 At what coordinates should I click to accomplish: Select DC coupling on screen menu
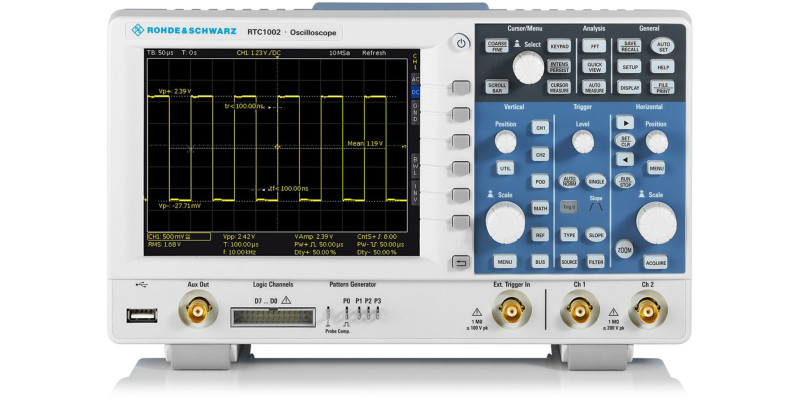tap(415, 92)
